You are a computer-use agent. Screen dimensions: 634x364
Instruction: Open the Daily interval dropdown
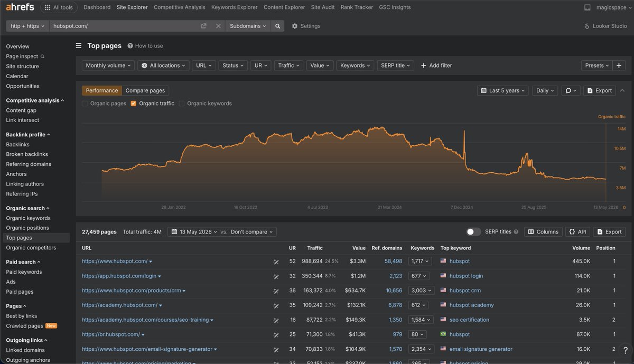545,90
